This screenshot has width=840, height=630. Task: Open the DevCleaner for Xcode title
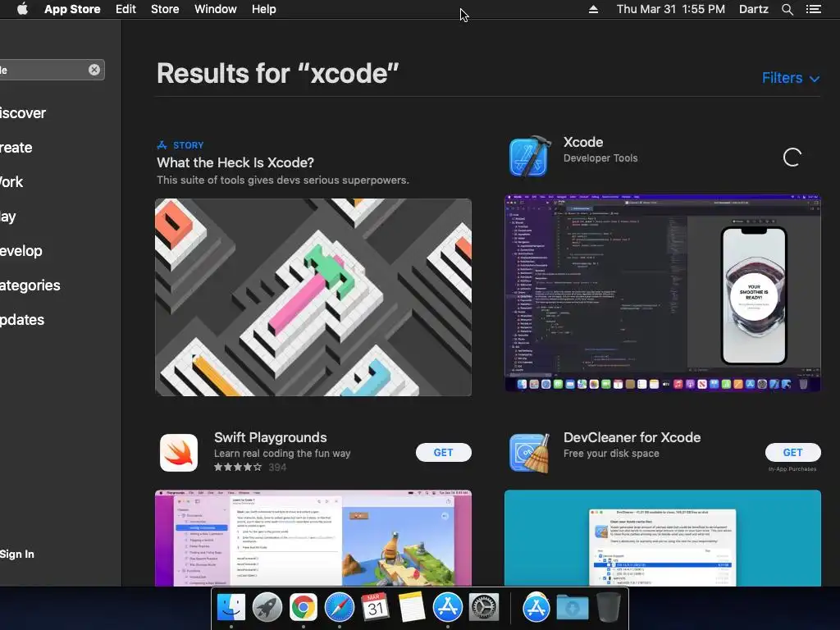632,437
